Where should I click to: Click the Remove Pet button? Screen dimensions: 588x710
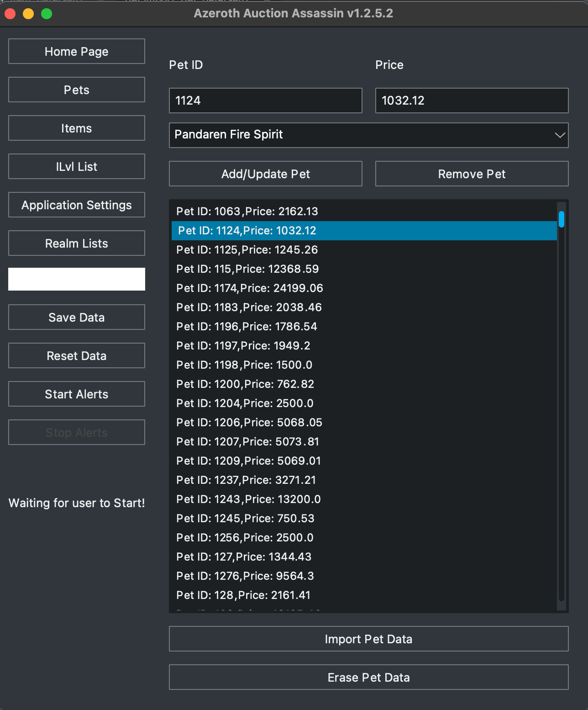(472, 174)
